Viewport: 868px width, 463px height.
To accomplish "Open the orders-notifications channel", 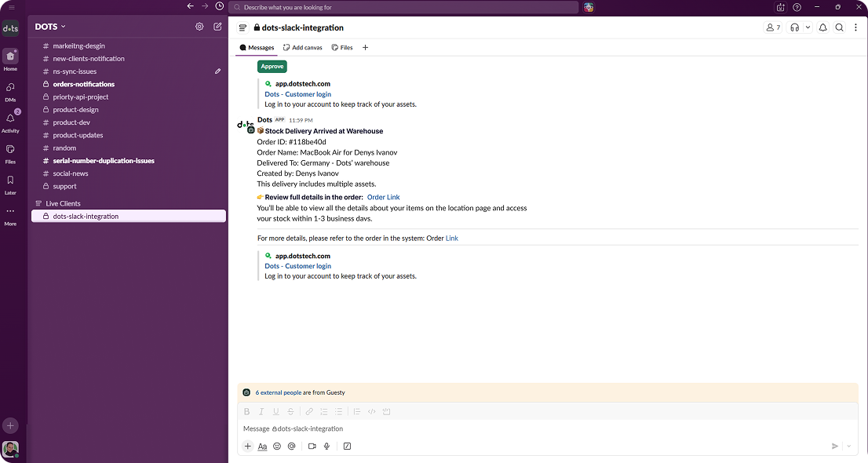I will tap(128, 84).
